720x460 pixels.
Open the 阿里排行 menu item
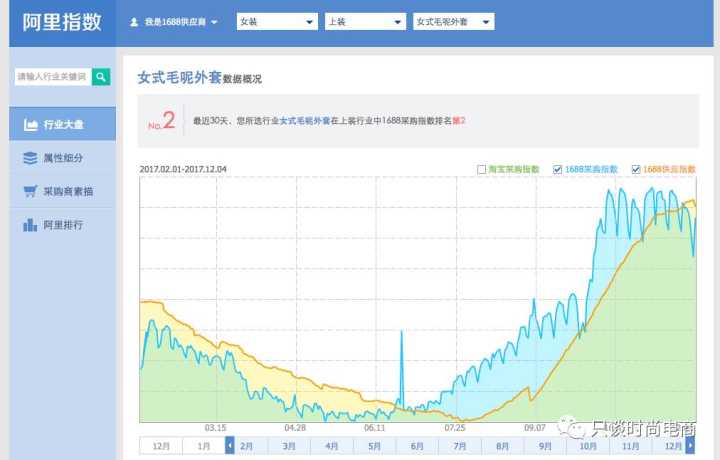tap(63, 225)
